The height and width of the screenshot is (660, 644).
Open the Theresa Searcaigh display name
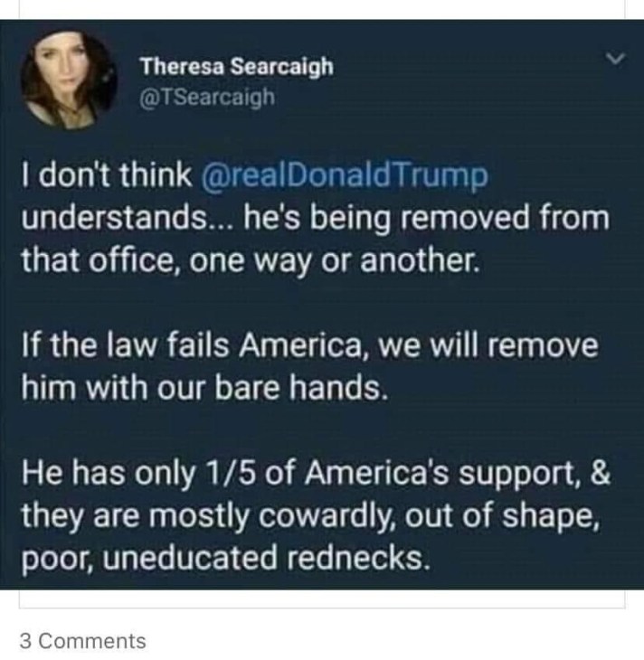tap(237, 67)
